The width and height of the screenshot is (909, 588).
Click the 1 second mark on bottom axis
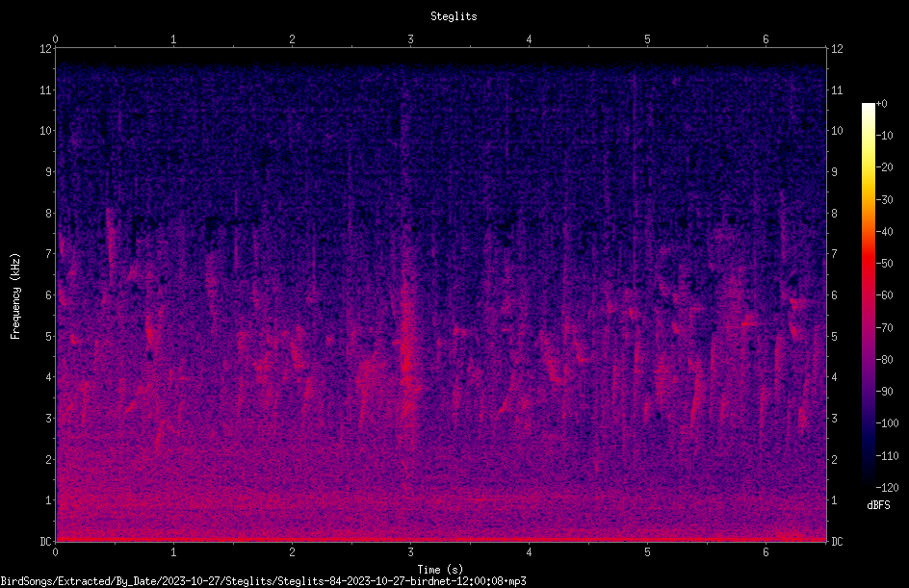[x=173, y=552]
